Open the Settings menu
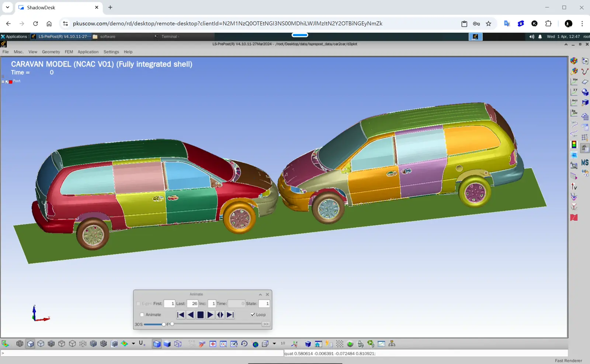The image size is (590, 364). coord(111,52)
